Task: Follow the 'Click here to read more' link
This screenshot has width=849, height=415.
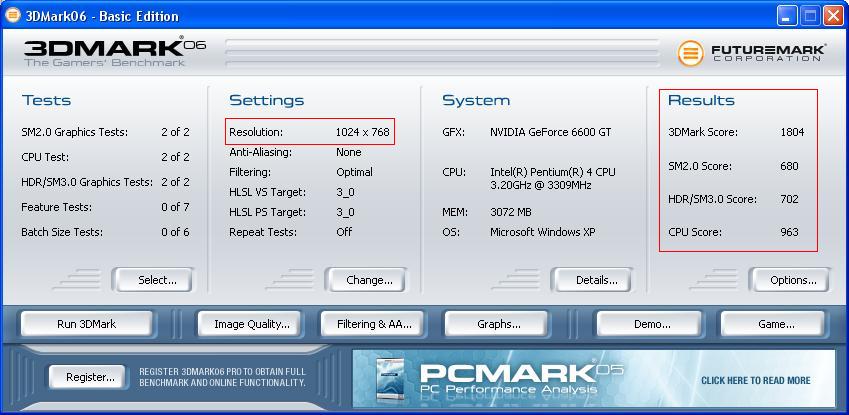Action: coord(755,381)
